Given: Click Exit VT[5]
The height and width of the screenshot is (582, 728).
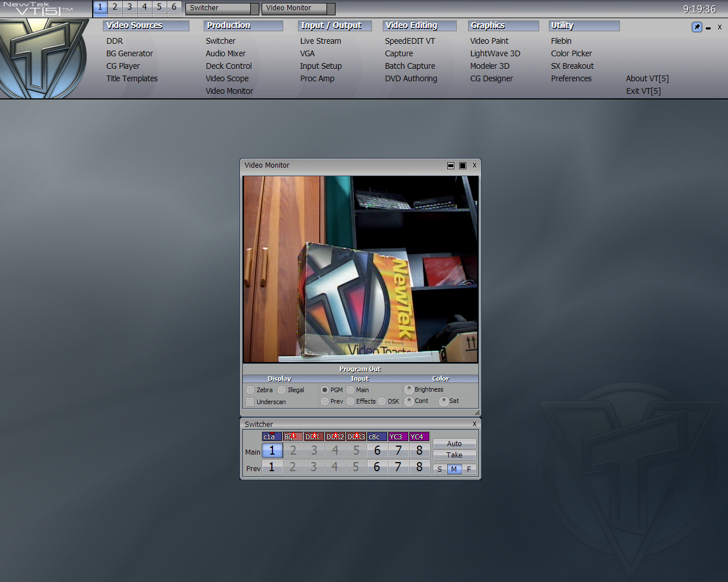Looking at the screenshot, I should 643,91.
